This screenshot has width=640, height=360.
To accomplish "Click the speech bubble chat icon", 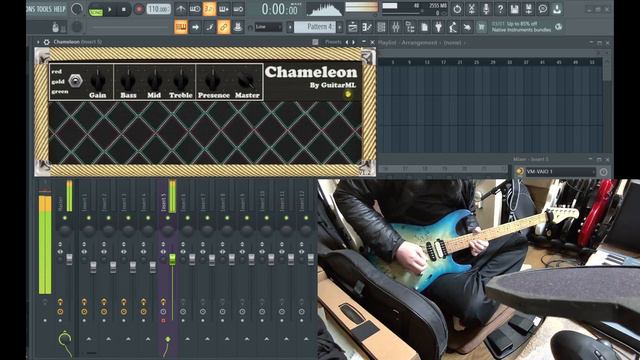I will tap(543, 9).
